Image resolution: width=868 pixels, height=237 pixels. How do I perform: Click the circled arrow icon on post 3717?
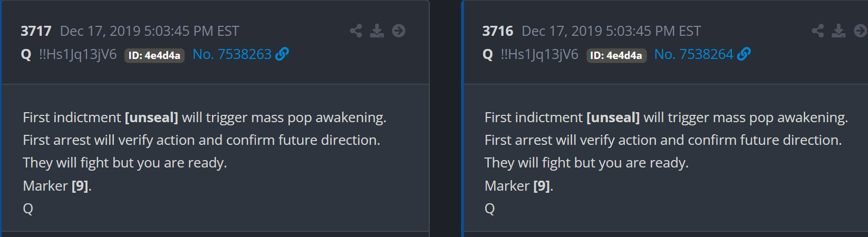tap(399, 31)
